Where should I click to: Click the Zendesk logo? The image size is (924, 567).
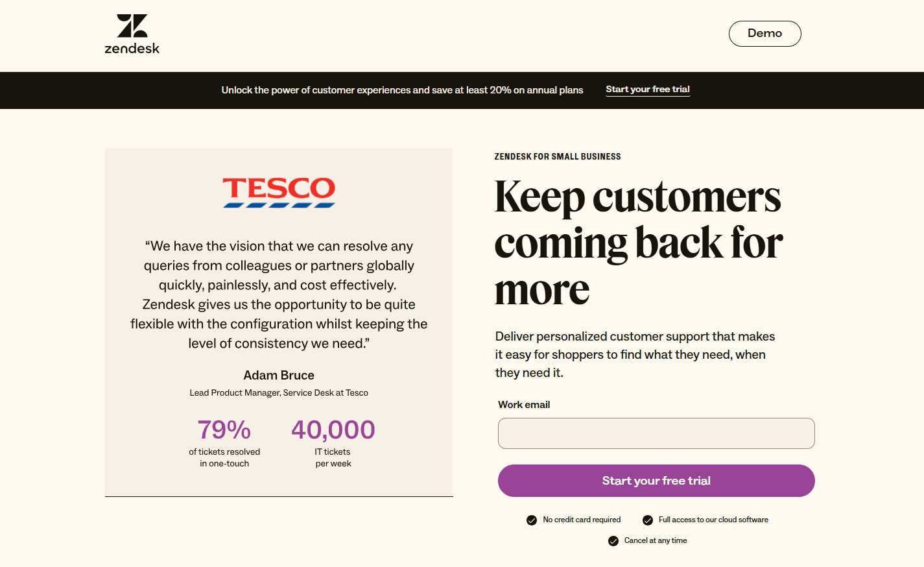[132, 33]
